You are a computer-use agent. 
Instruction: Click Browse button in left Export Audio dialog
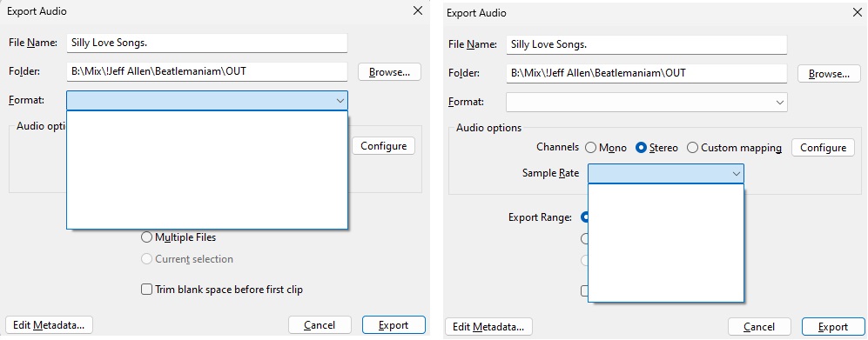tap(389, 72)
